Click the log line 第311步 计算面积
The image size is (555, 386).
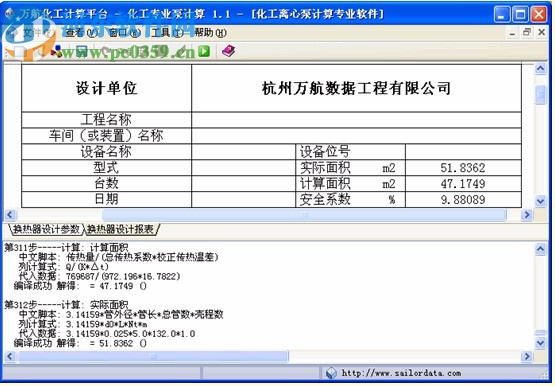67,247
